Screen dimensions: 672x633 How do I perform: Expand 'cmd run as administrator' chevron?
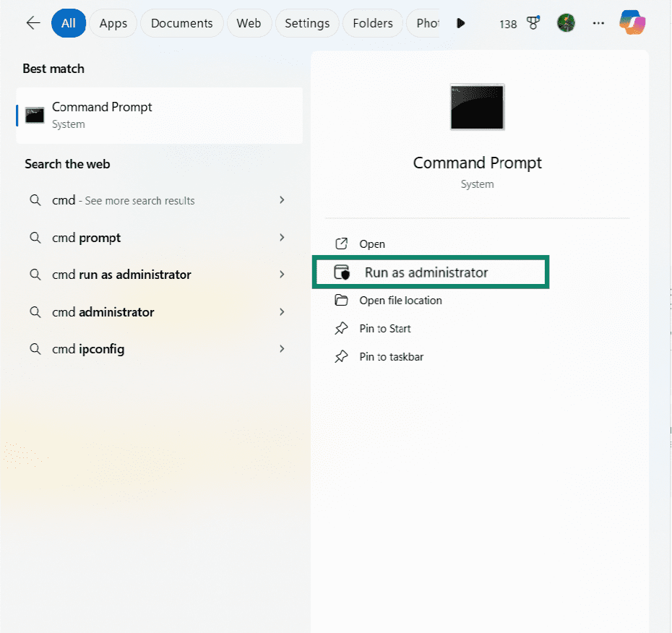point(282,275)
